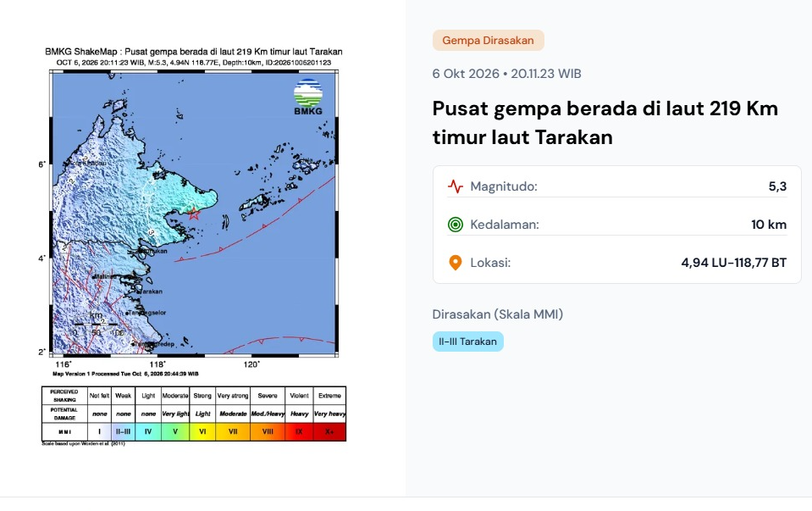This screenshot has width=812, height=511.
Task: Click the headline about 219 Km timur laut Tarakan
Action: click(x=605, y=123)
